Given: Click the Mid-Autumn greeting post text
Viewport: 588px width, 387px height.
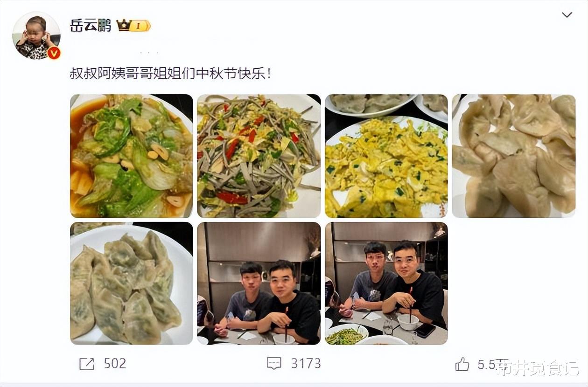Looking at the screenshot, I should (170, 74).
